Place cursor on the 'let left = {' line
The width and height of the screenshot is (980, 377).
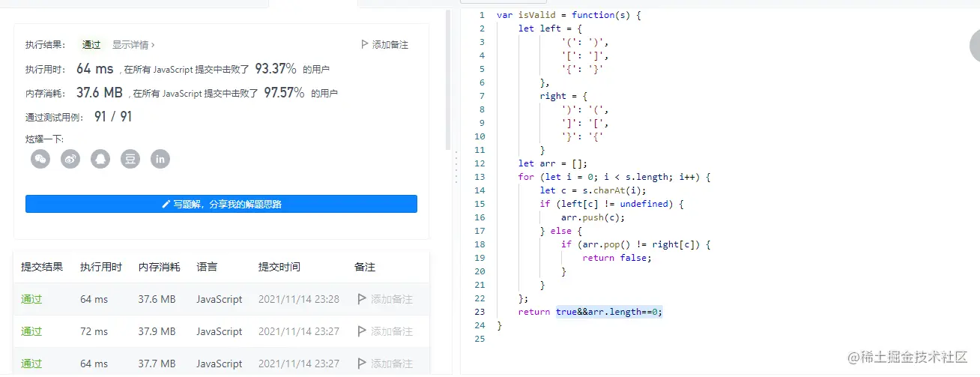550,28
